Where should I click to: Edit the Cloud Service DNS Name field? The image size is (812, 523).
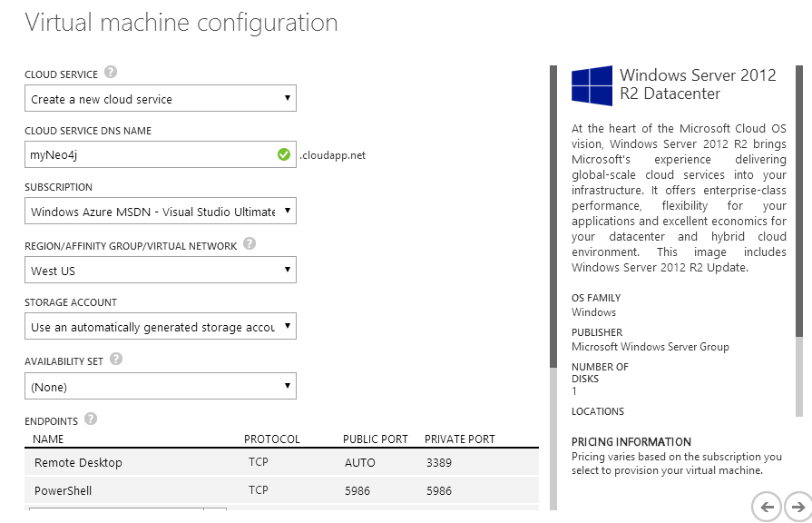[x=161, y=154]
